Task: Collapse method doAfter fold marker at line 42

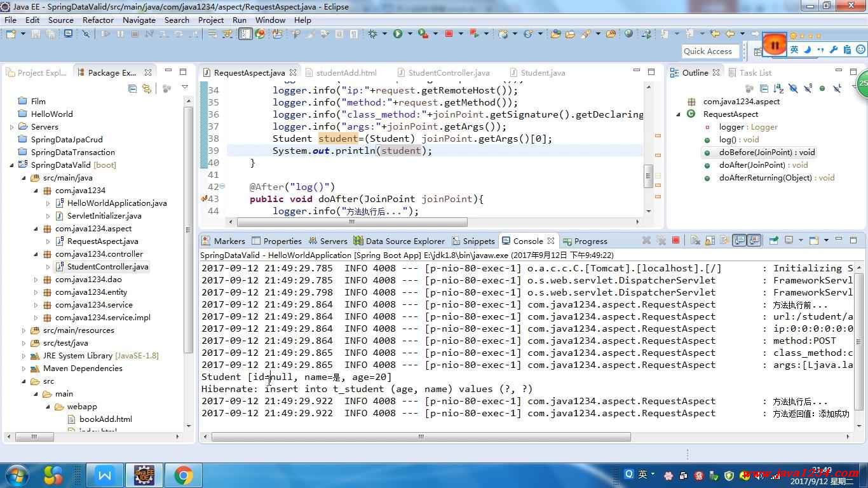Action: point(221,186)
